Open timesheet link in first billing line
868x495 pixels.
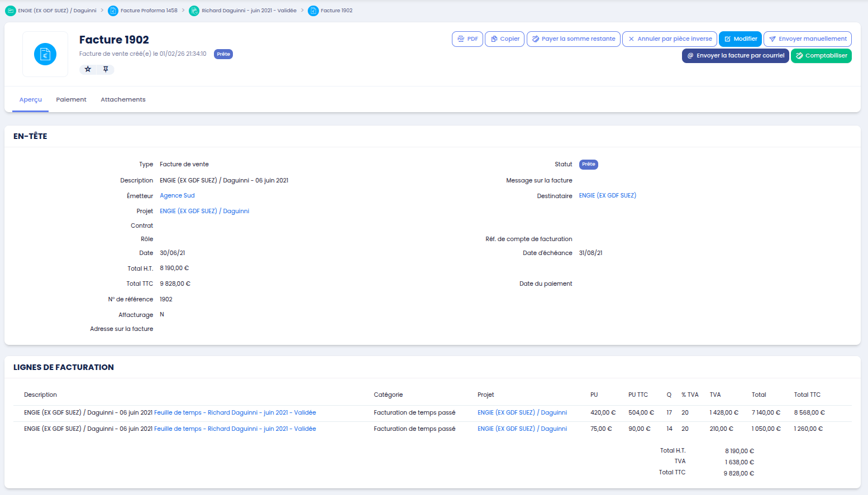235,413
